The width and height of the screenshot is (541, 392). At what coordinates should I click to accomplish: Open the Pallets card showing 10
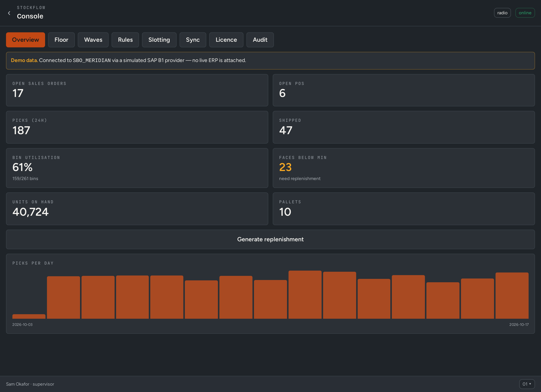tap(404, 209)
